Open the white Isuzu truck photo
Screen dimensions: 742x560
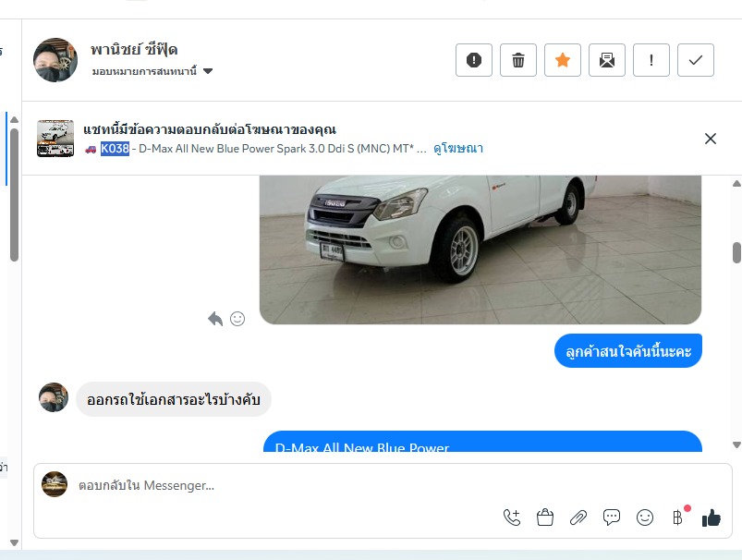[480, 250]
